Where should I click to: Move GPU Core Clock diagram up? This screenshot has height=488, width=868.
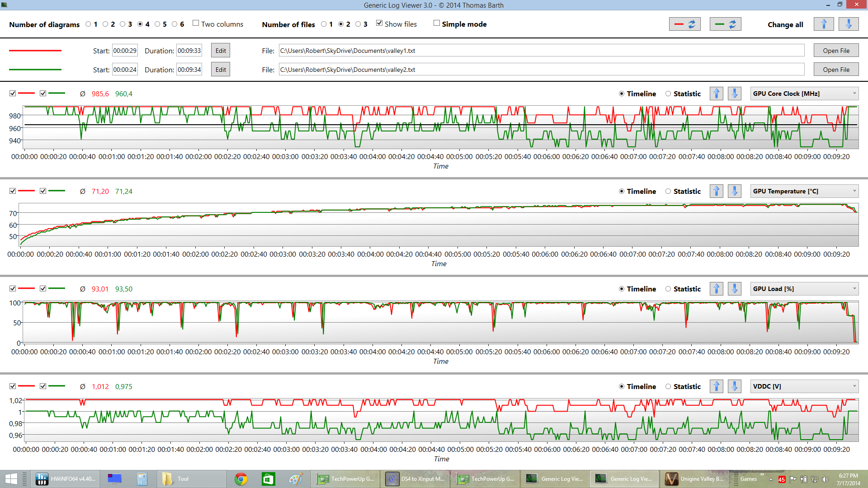717,94
